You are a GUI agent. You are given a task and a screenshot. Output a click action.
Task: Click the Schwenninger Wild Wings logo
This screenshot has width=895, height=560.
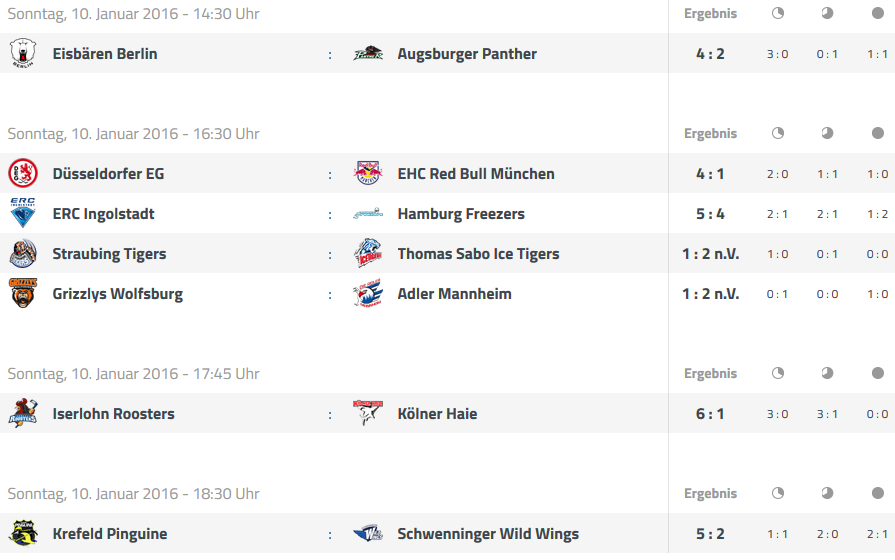click(368, 533)
